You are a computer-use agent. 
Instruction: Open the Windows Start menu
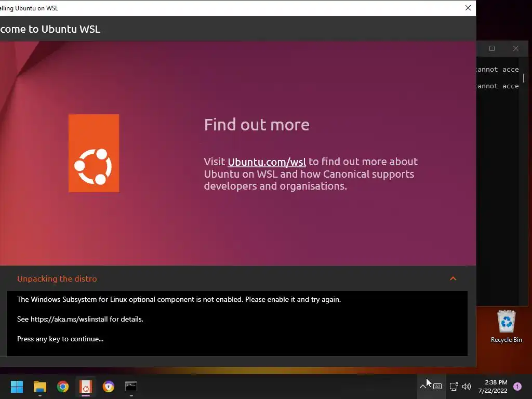(x=17, y=387)
